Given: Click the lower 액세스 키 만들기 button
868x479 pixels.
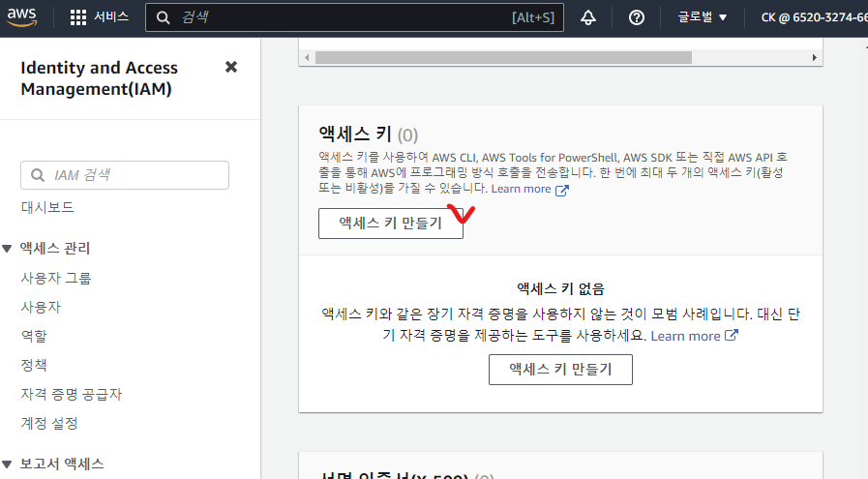Looking at the screenshot, I should tap(561, 370).
